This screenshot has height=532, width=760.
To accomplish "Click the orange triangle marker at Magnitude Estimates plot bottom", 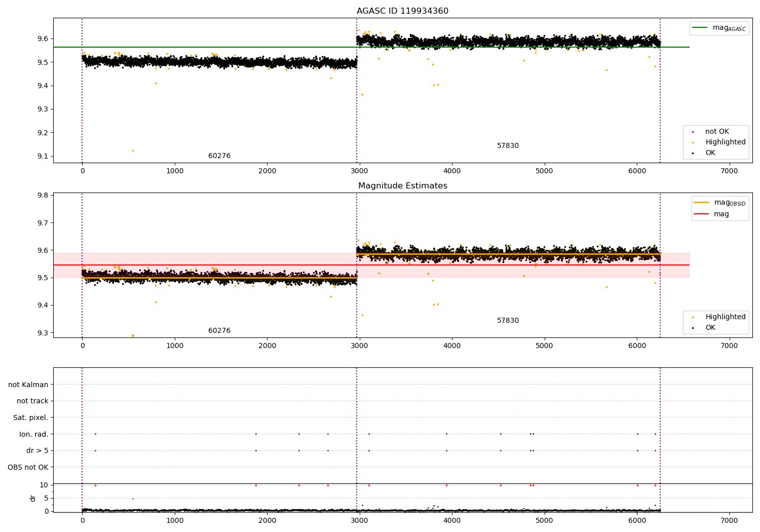I will coord(133,336).
